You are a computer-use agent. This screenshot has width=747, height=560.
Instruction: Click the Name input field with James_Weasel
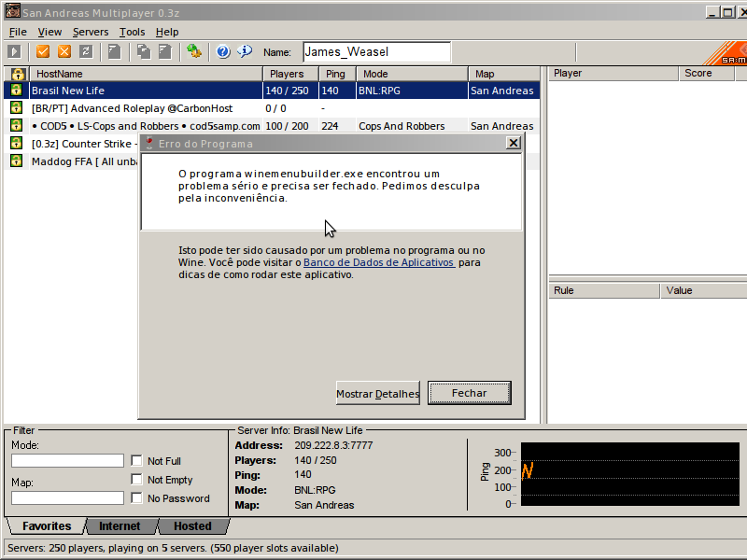377,52
